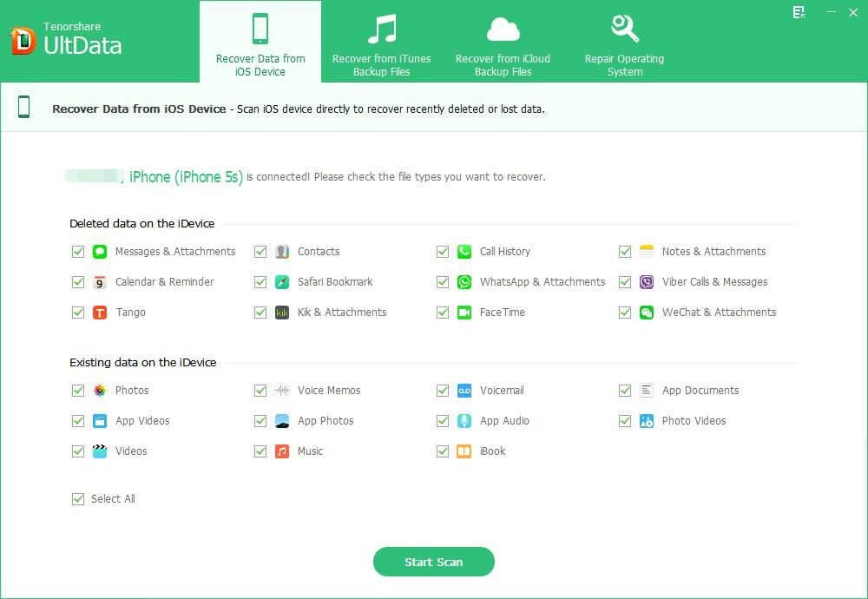Screen dimensions: 868x599
Task: Go to Repair Operating System tab
Action: [624, 42]
